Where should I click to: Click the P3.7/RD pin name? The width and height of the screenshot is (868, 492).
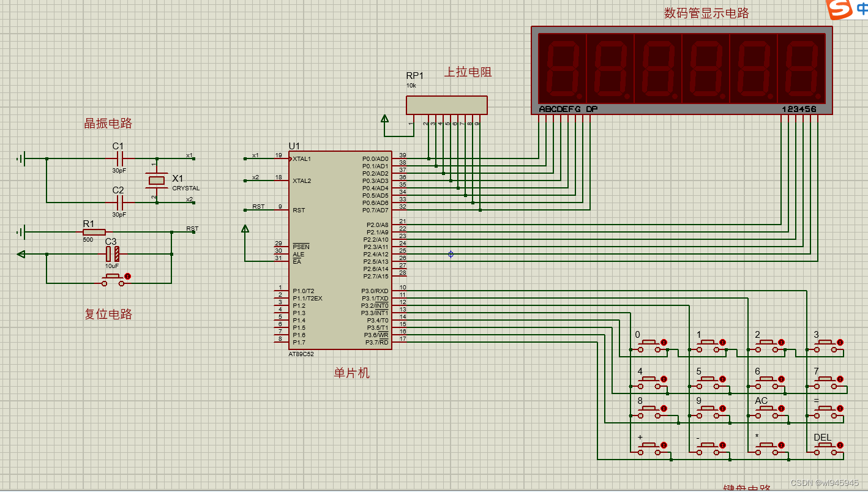click(377, 343)
